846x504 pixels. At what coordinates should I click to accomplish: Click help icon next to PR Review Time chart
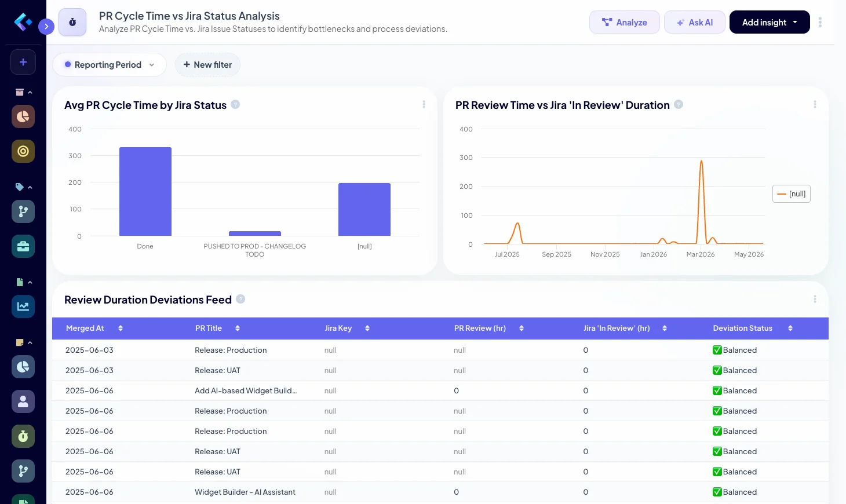pyautogui.click(x=679, y=104)
